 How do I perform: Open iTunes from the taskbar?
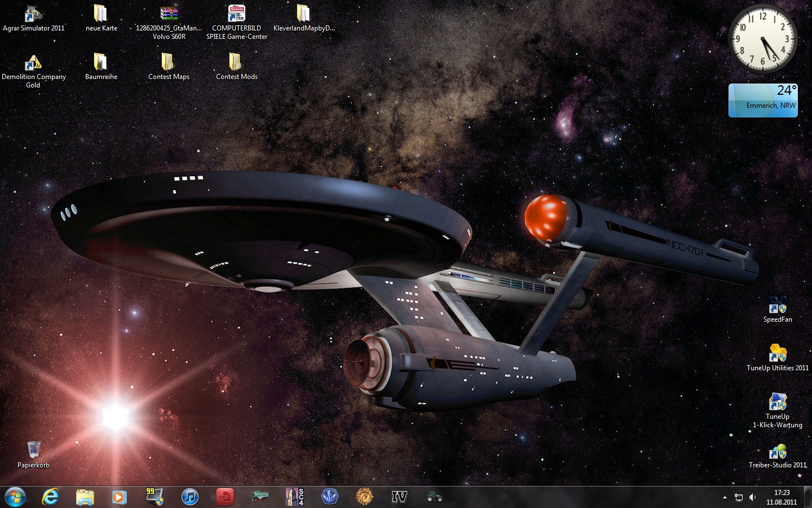pos(190,497)
